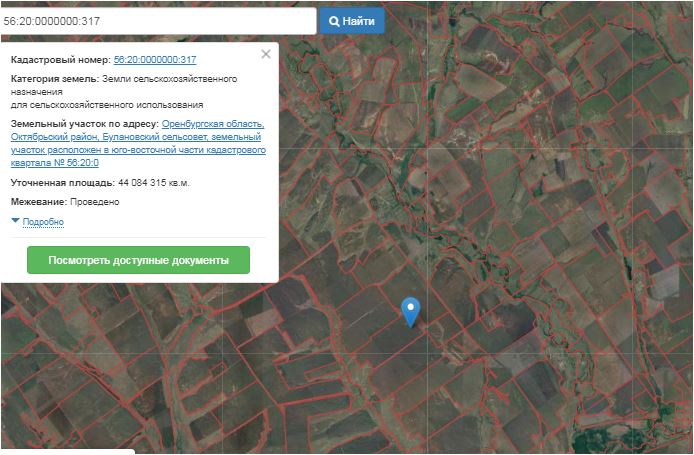Click Посмотреть доступные документы button

[138, 260]
